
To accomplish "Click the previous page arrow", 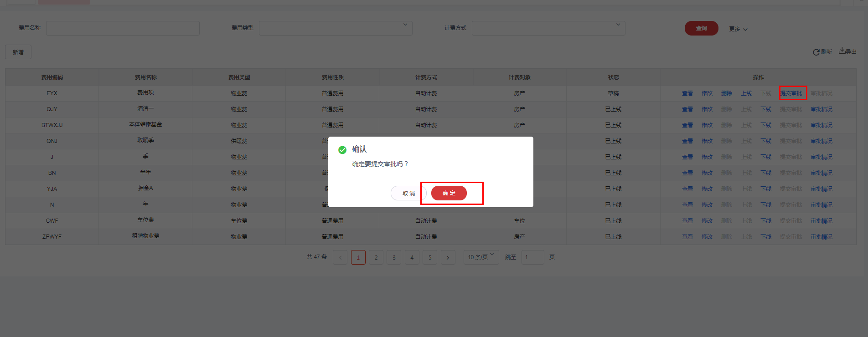I will point(340,257).
